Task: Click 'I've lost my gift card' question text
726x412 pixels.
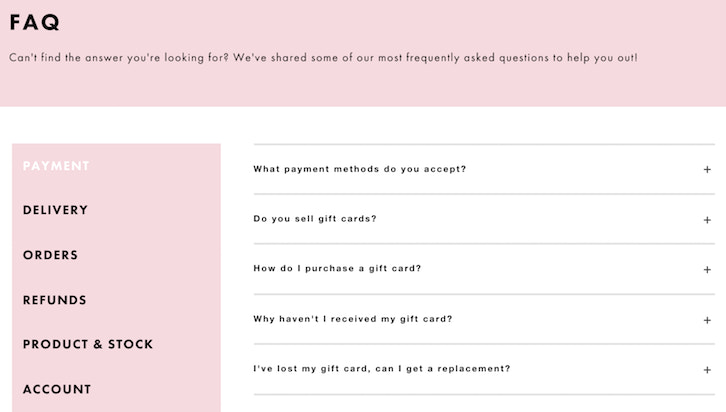Action: pyautogui.click(x=381, y=369)
